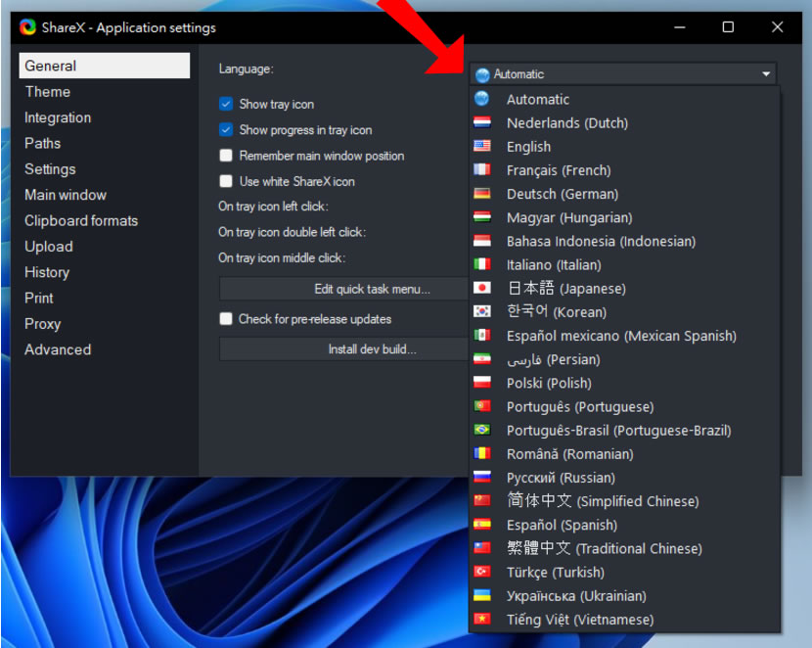Viewport: 812px width, 648px height.
Task: Click the Polish flag icon
Action: [481, 383]
